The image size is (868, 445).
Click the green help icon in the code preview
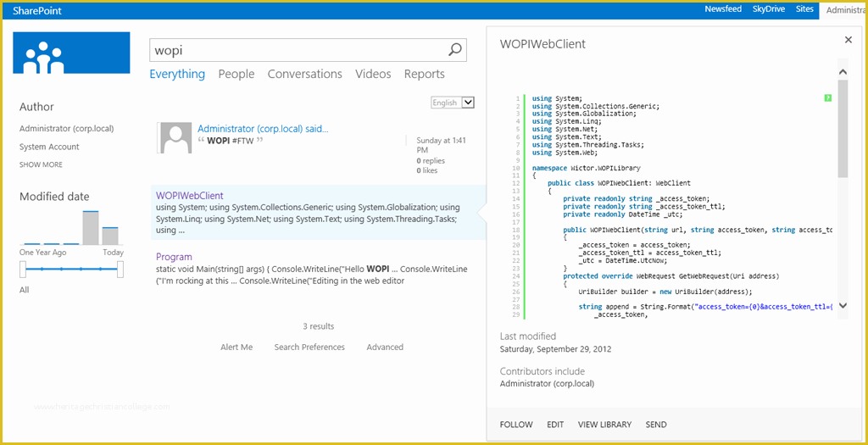click(827, 98)
